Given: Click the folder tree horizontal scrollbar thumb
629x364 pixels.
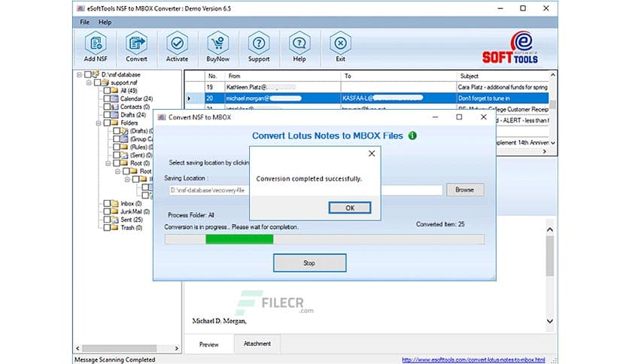Looking at the screenshot, I should tap(119, 348).
